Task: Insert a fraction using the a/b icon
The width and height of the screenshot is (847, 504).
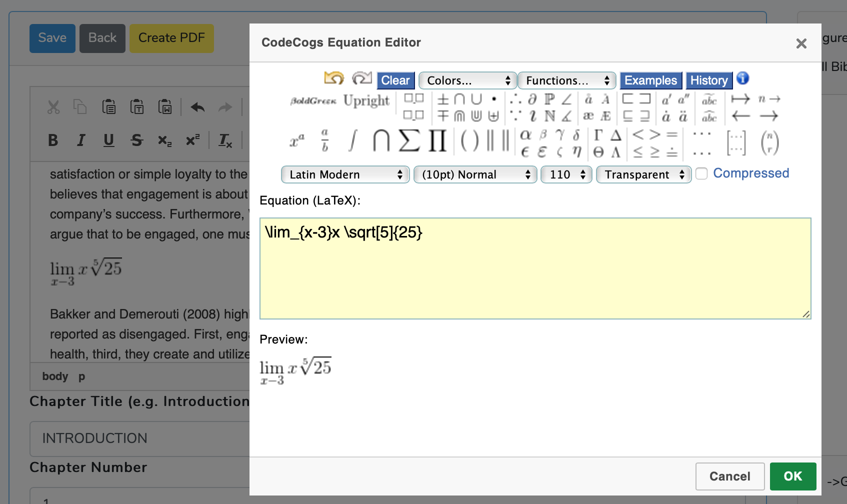Action: tap(324, 141)
